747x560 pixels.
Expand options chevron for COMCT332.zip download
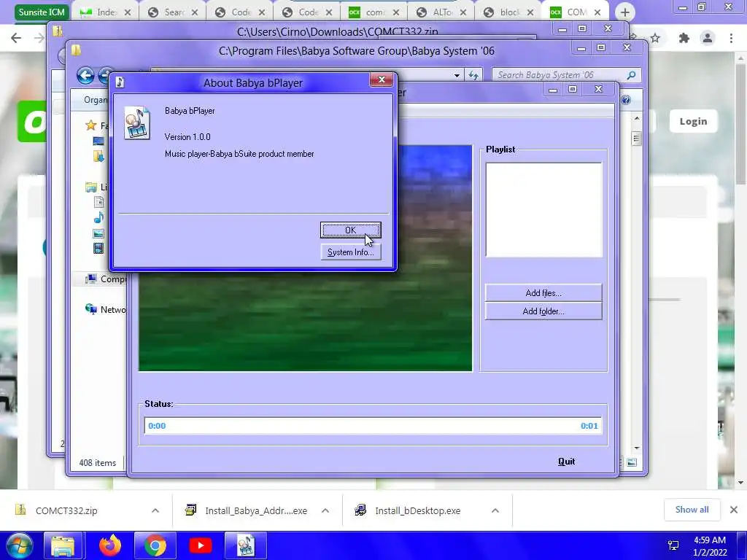[155, 510]
